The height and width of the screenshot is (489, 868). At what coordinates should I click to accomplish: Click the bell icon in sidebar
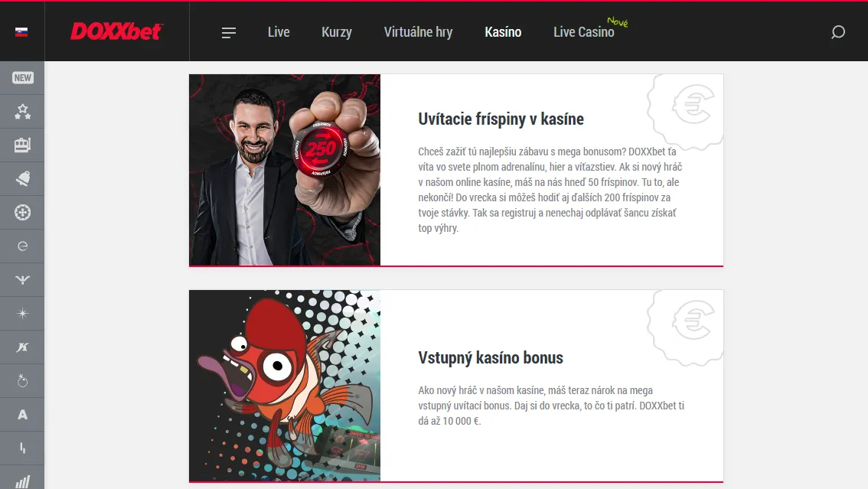point(22,178)
